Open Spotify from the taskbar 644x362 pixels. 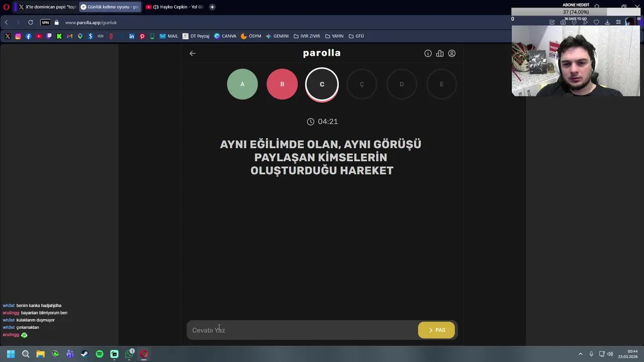[x=100, y=354]
